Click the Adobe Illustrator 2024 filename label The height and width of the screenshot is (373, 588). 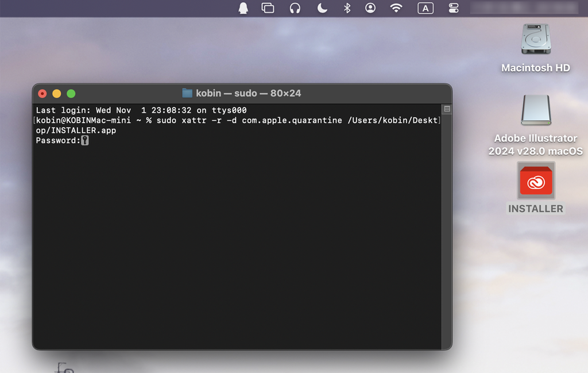[535, 143]
